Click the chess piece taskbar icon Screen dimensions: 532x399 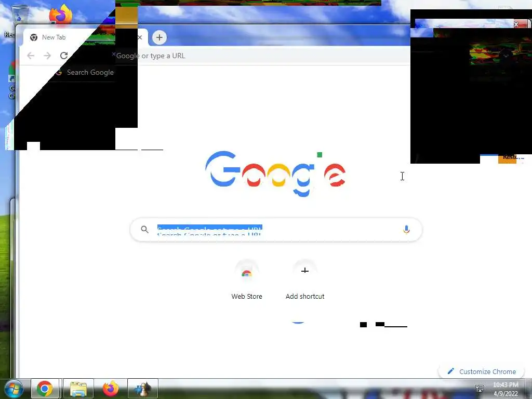(143, 389)
